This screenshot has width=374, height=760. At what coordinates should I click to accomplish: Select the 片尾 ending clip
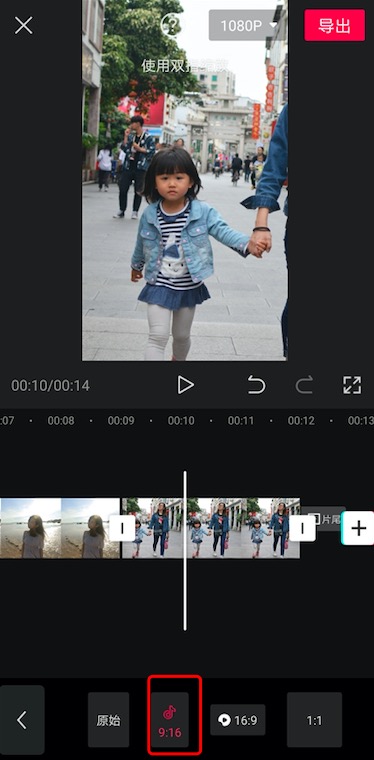click(x=323, y=519)
